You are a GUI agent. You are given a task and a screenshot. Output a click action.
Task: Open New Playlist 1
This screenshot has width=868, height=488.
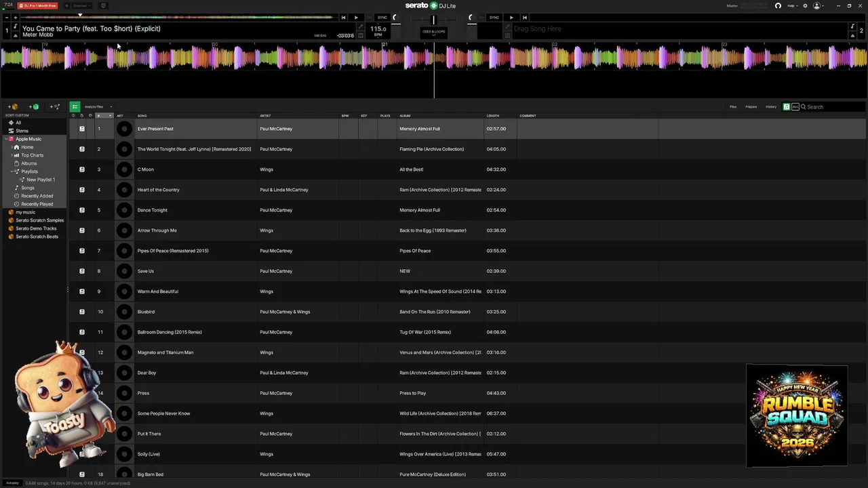pos(41,180)
